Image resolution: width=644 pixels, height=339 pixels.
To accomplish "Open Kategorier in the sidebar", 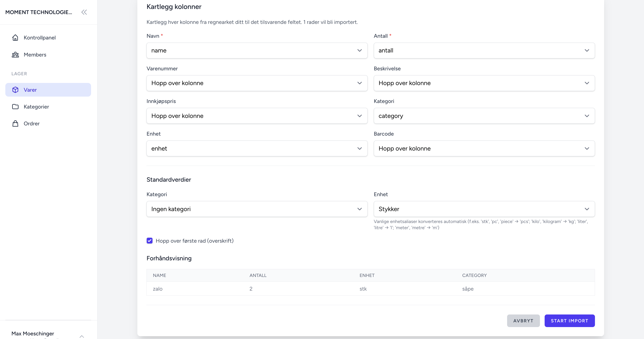I will coord(36,107).
